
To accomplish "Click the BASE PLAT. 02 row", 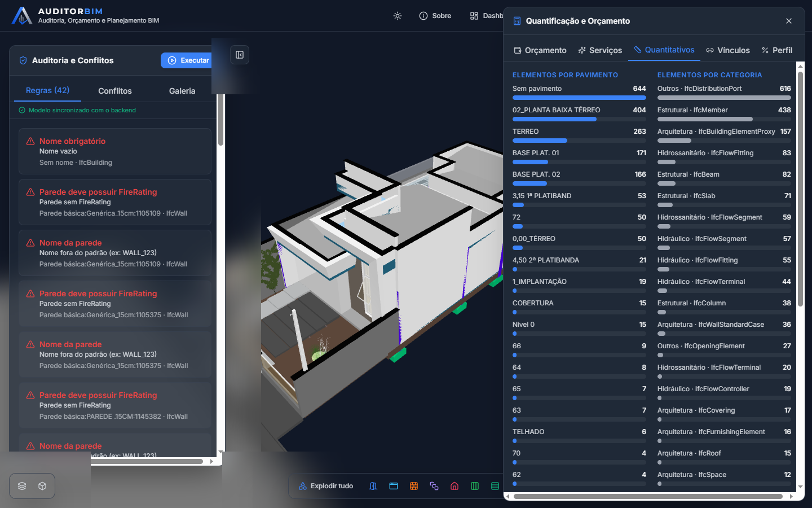I will coord(579,178).
